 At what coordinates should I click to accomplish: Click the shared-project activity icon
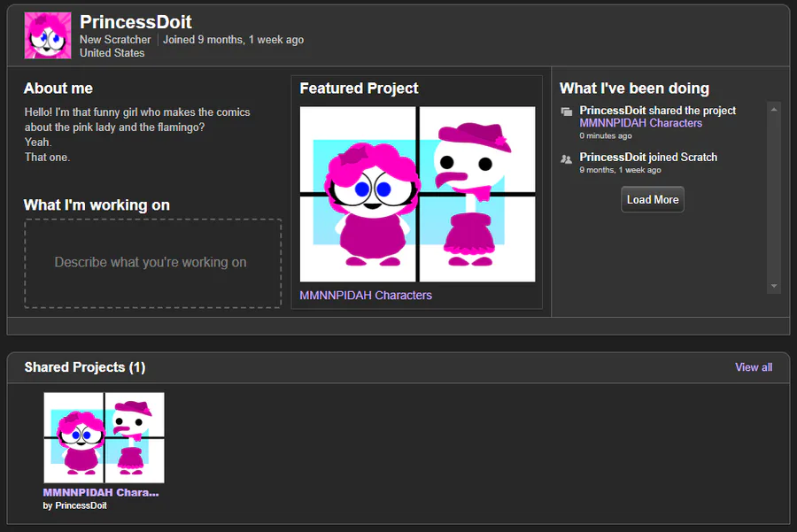pyautogui.click(x=566, y=112)
